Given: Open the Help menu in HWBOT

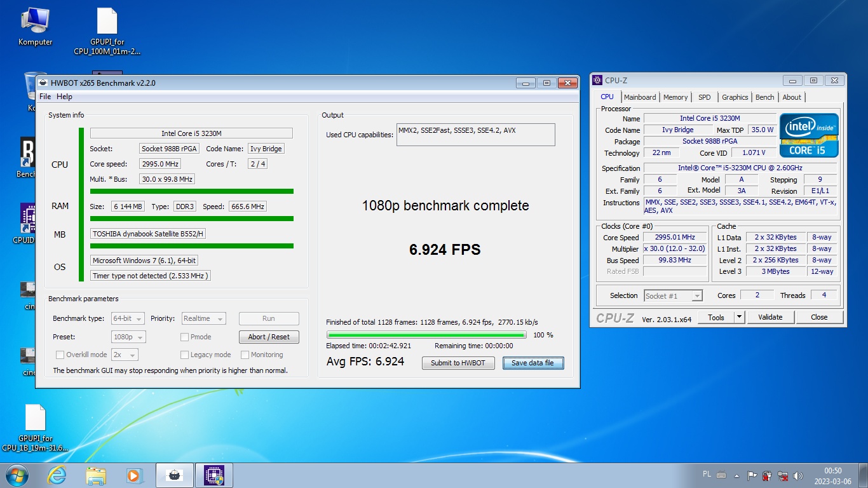Looking at the screenshot, I should click(x=64, y=97).
